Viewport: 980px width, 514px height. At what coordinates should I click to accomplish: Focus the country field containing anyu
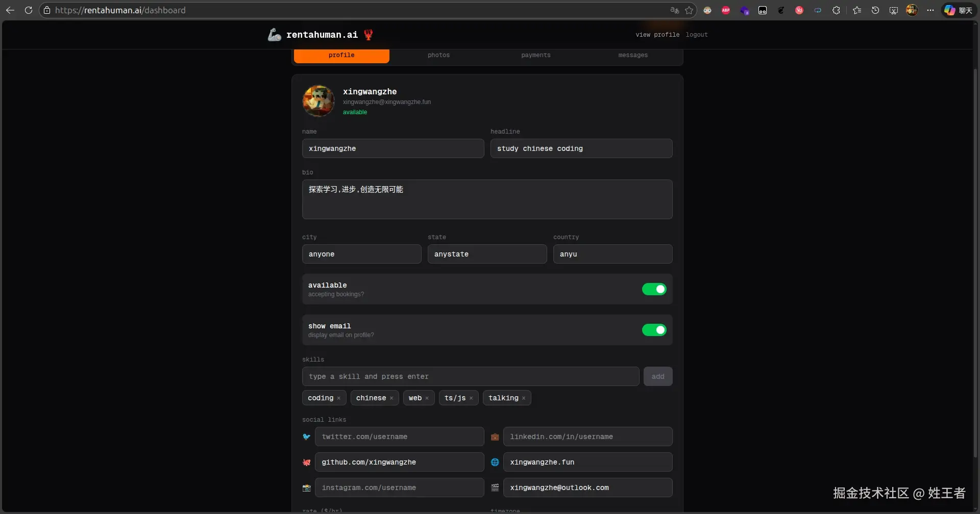point(613,254)
